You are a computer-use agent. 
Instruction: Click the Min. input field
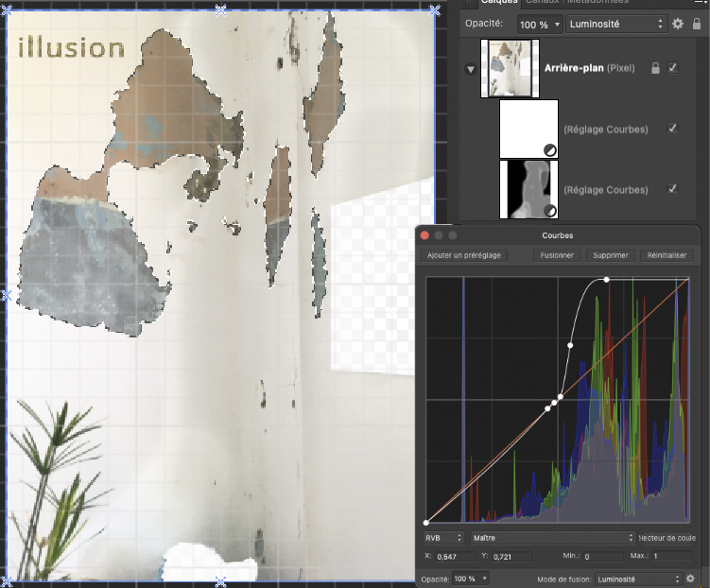(602, 556)
